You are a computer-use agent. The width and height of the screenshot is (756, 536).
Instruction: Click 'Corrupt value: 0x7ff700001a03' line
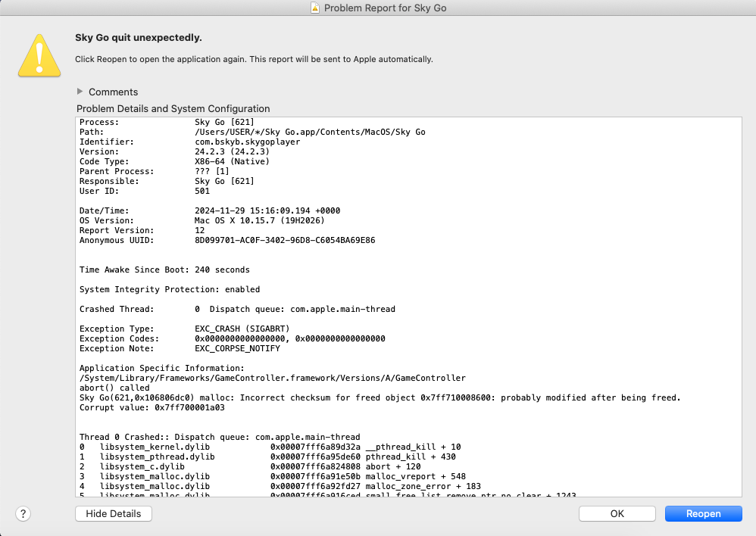click(152, 407)
